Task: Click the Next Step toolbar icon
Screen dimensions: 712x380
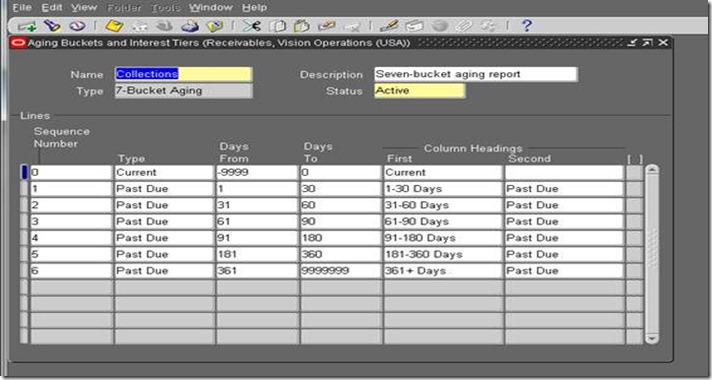Action: pos(140,26)
